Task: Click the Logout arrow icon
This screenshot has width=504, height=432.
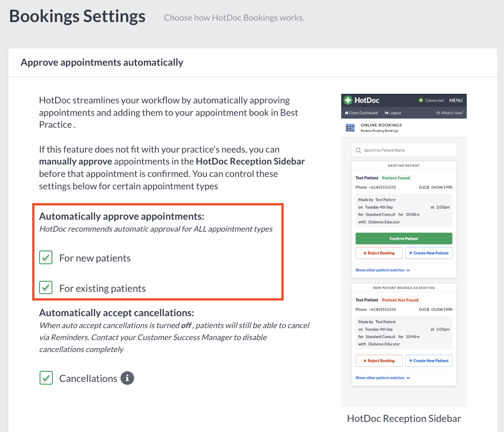Action: [387, 113]
